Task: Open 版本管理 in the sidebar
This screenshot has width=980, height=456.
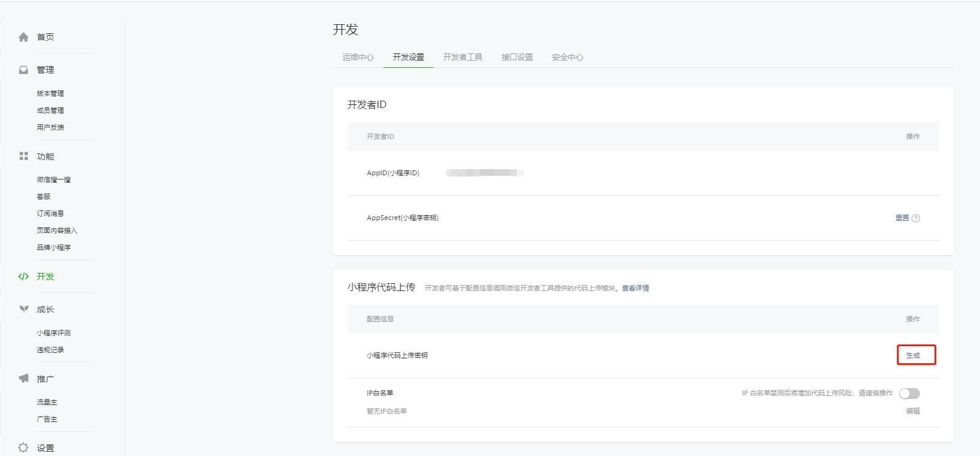Action: 50,93
